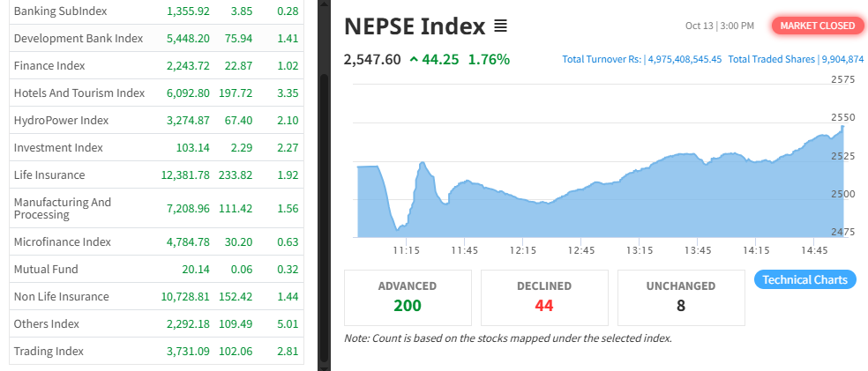Image resolution: width=868 pixels, height=371 pixels.
Task: Open Hotels And Tourism Index
Action: [x=79, y=93]
